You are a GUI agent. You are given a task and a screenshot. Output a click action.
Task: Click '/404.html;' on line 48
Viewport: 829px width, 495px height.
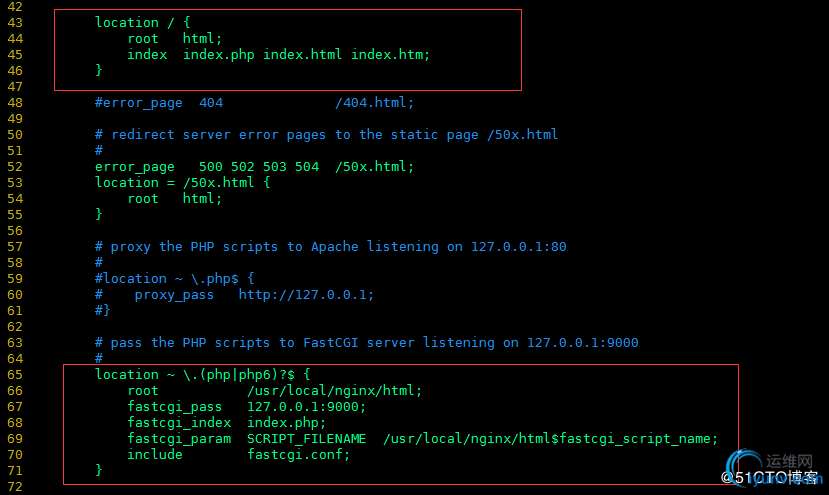[374, 103]
